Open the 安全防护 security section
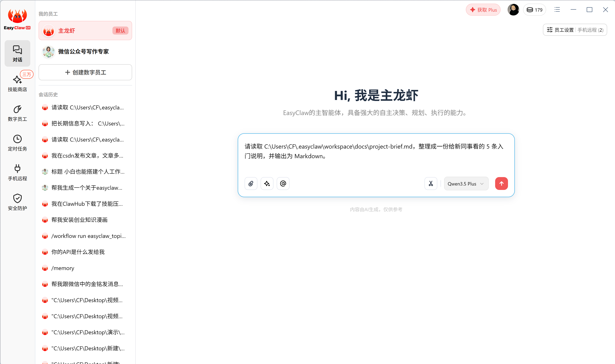 (x=17, y=202)
